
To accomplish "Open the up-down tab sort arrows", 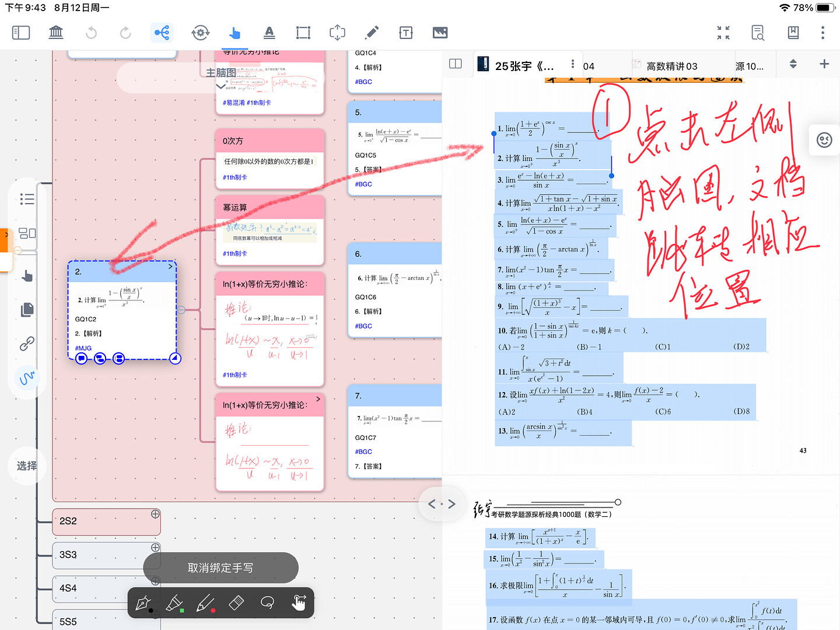I will pos(793,64).
